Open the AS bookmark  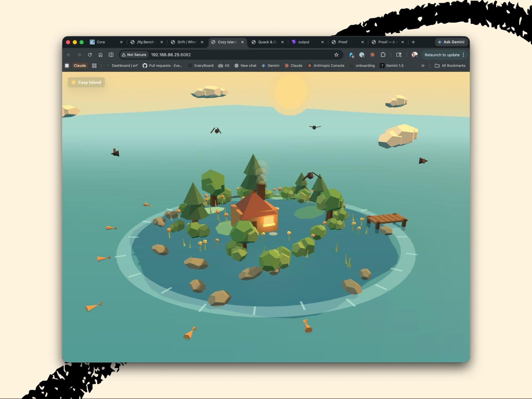coord(224,66)
